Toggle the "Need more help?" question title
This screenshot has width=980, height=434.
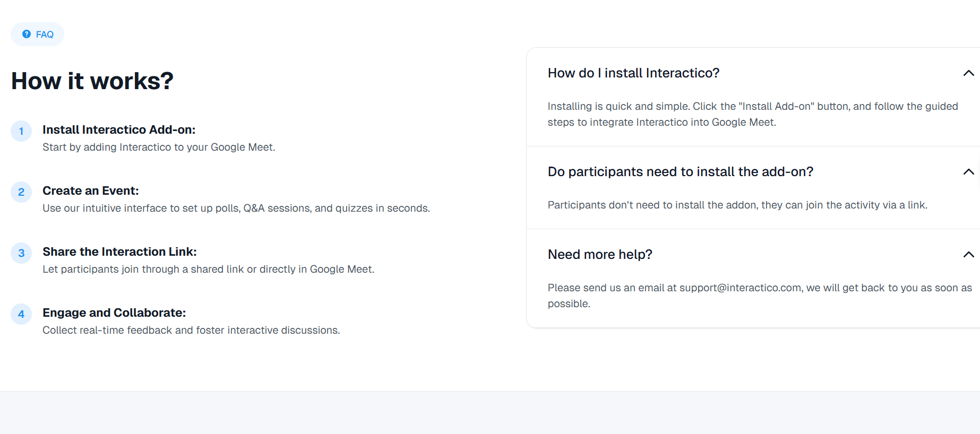click(x=600, y=255)
